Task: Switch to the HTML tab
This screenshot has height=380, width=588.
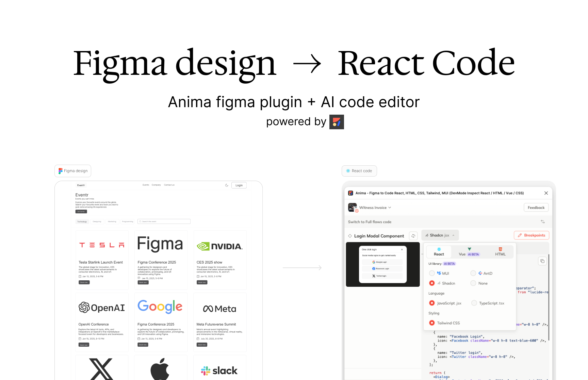Action: pyautogui.click(x=500, y=252)
